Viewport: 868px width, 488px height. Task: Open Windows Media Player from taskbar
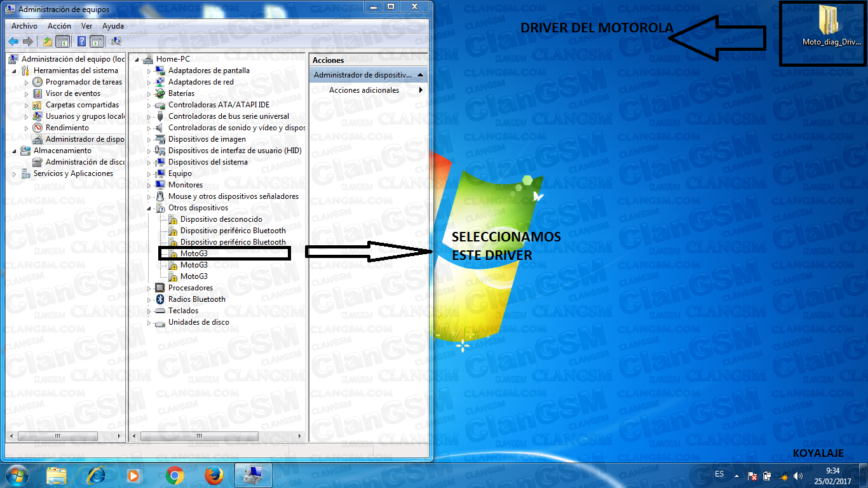[134, 475]
